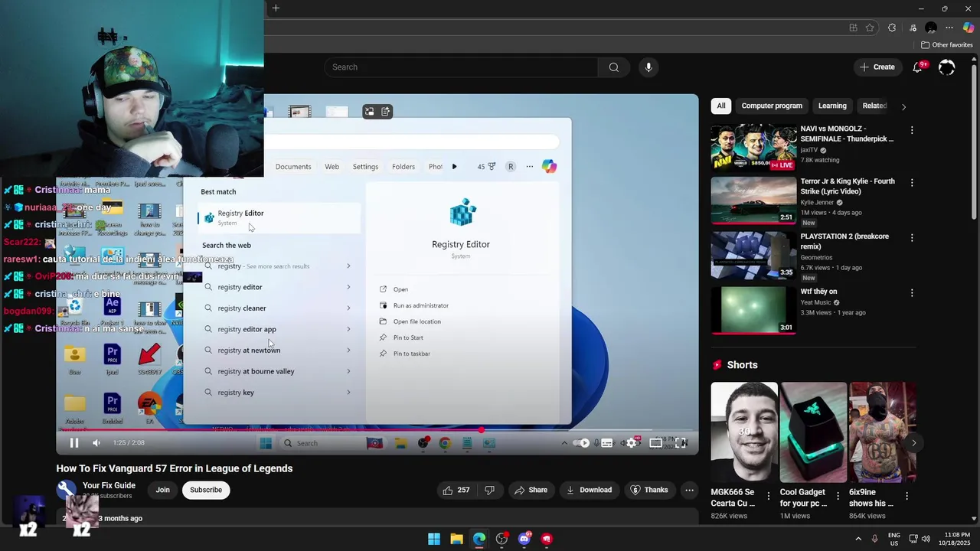Open more actions ellipsis under video
Screen dimensions: 980x551
click(x=689, y=490)
